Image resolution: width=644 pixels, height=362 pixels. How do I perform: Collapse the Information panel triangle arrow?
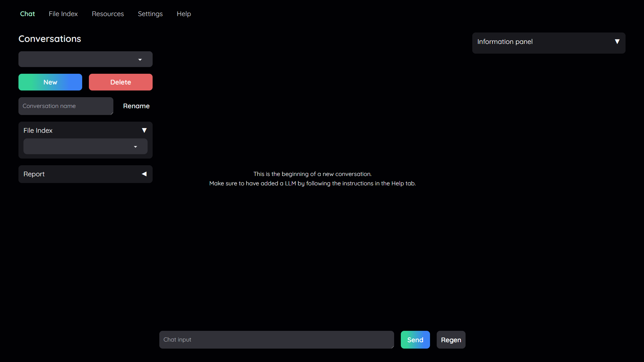617,42
